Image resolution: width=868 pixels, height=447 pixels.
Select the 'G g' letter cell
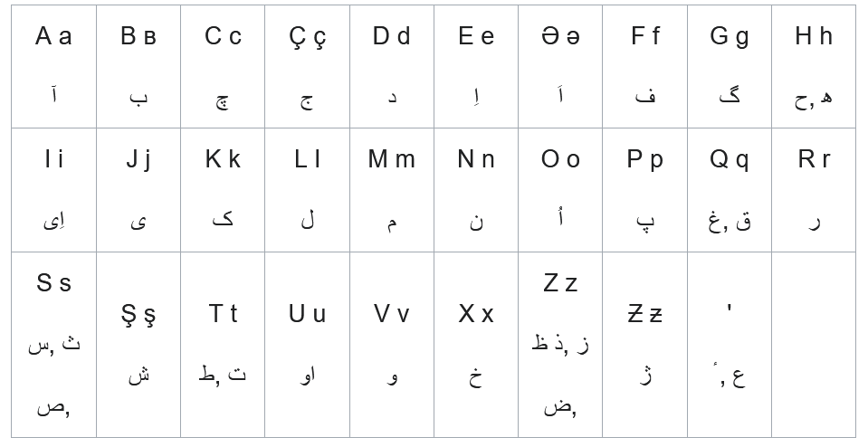(x=730, y=67)
